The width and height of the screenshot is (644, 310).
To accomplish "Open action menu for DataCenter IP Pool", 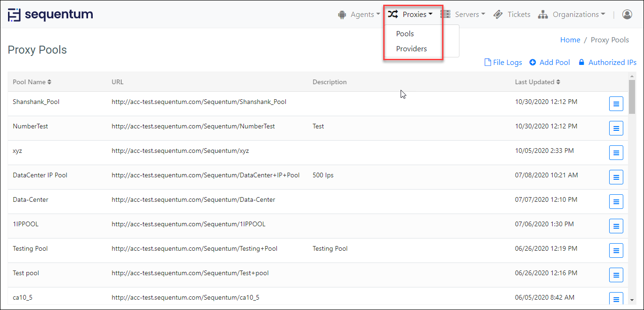I will pos(616,177).
